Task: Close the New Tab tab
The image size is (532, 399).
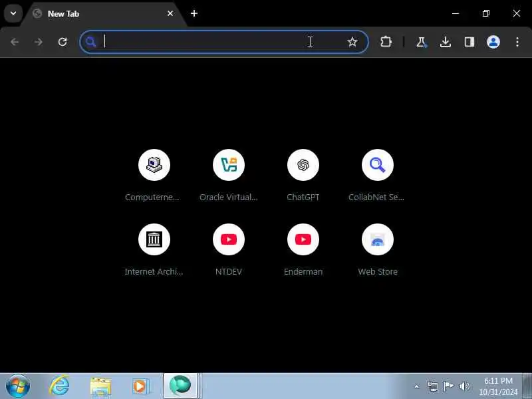Action: (x=170, y=13)
